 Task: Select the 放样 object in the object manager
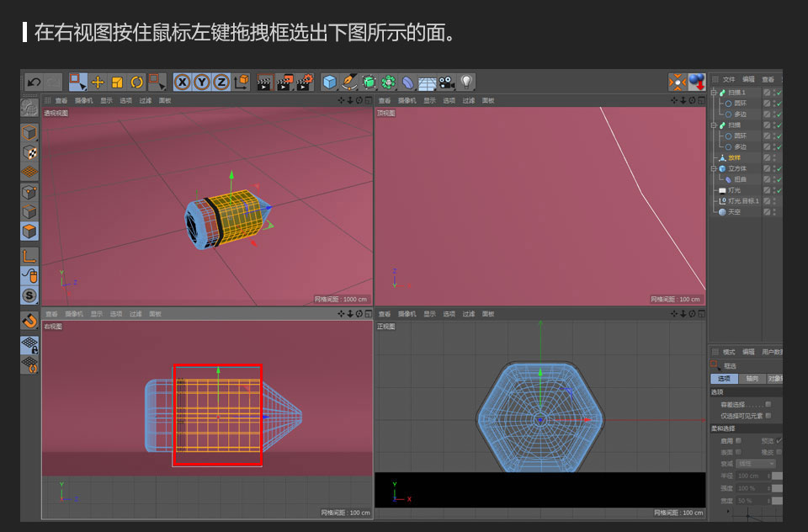pos(734,157)
